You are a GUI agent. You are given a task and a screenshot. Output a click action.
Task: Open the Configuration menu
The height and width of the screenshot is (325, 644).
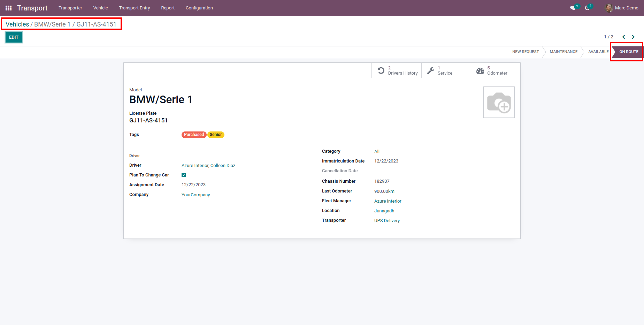[x=199, y=8]
